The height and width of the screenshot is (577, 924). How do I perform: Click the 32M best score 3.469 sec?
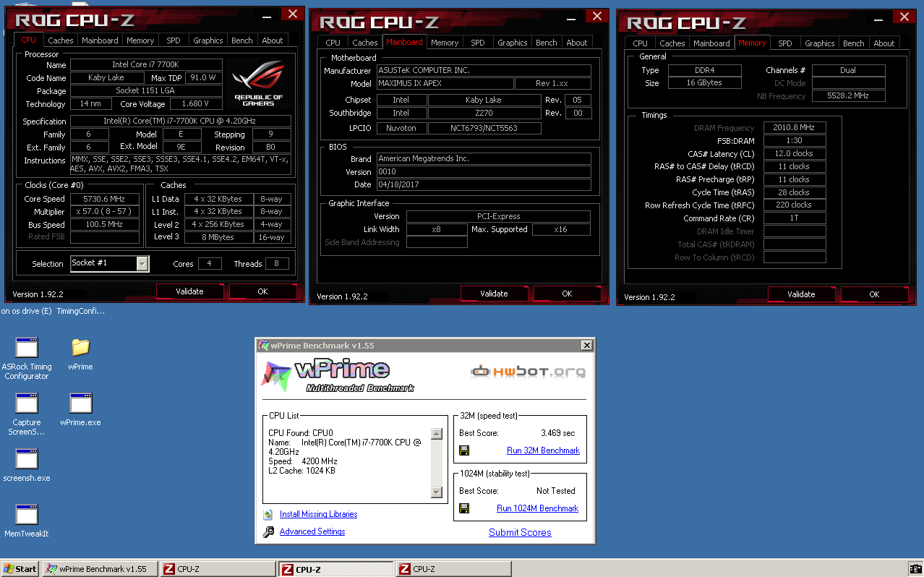point(558,433)
